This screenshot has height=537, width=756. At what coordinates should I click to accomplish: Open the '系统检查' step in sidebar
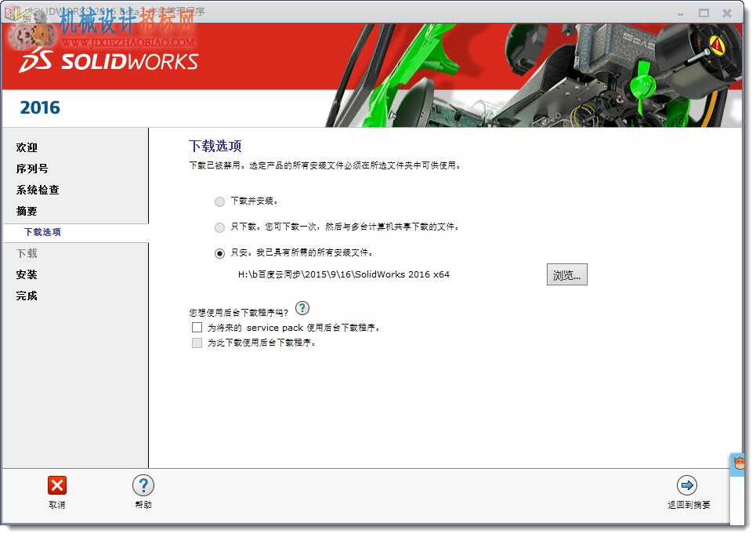pyautogui.click(x=38, y=190)
